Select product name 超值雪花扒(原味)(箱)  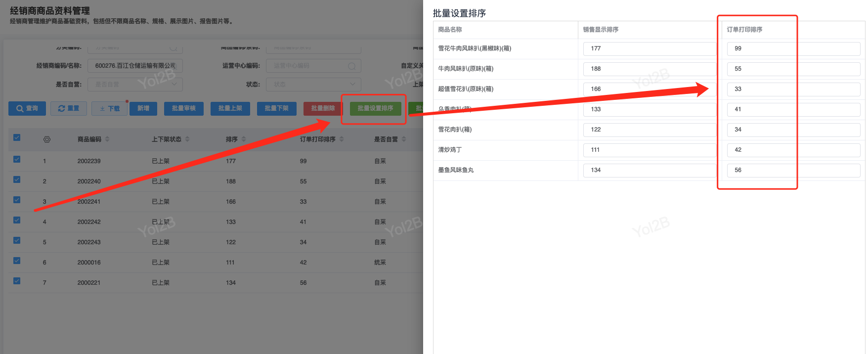click(x=466, y=89)
